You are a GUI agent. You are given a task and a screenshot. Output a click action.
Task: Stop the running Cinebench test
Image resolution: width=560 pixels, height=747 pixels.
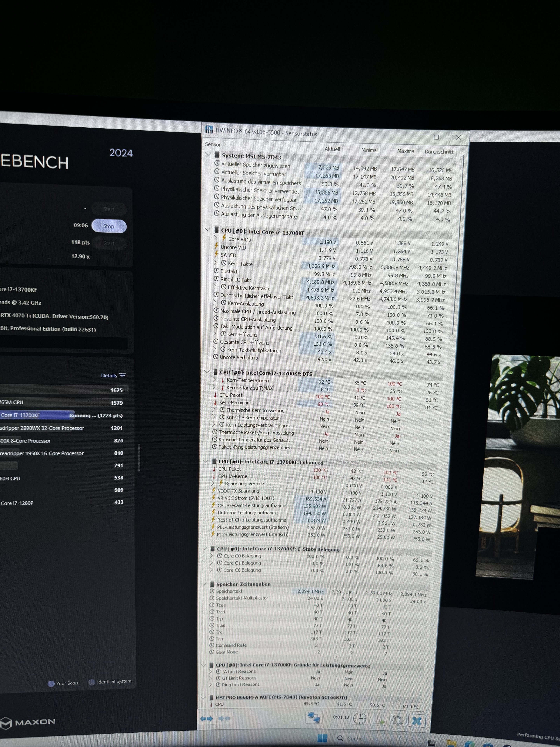(109, 226)
